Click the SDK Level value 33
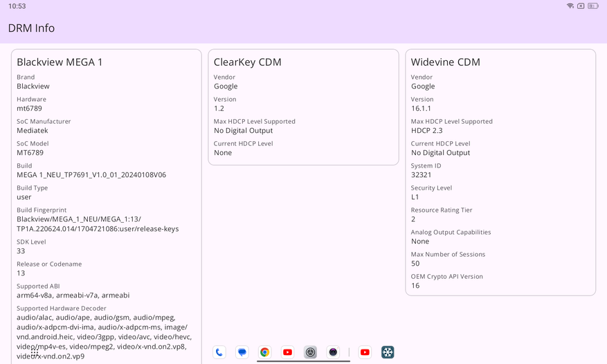The height and width of the screenshot is (364, 607). tap(21, 251)
